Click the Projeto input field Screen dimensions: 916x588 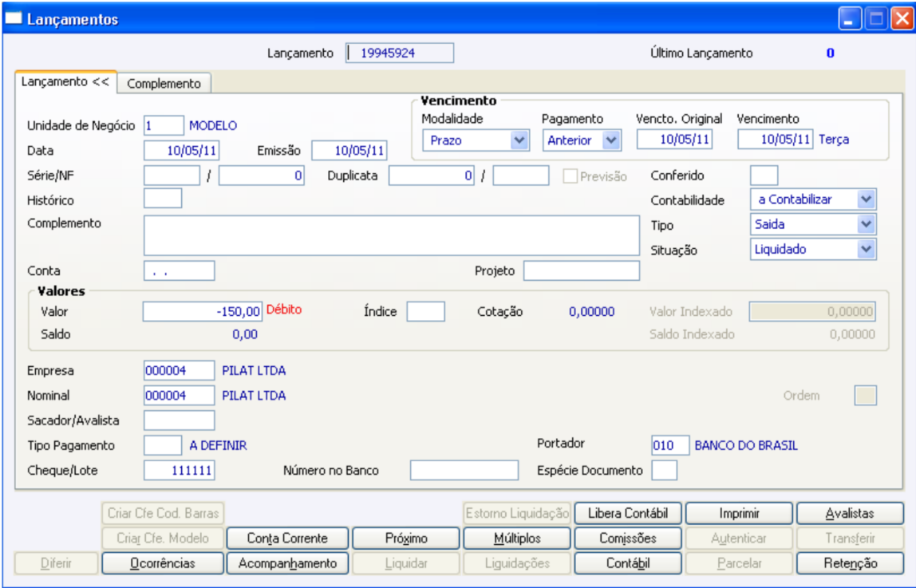coord(582,271)
